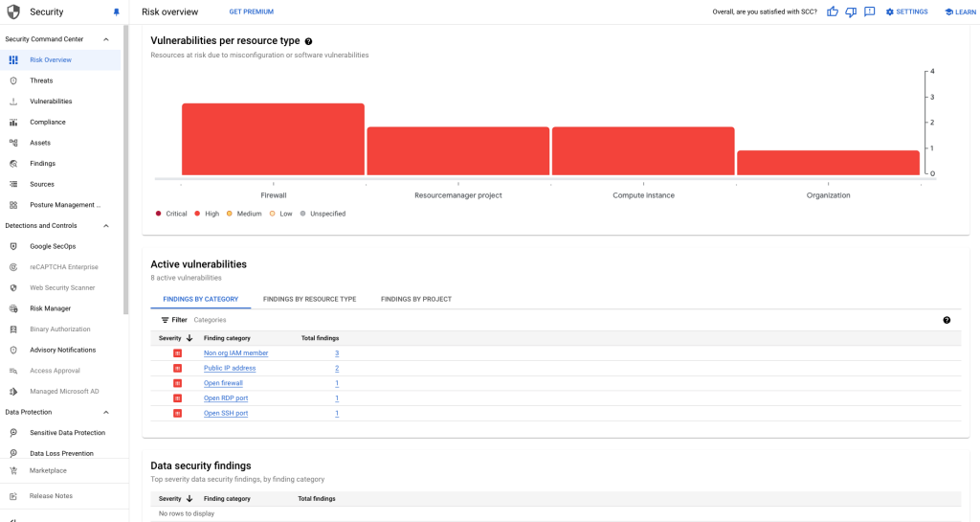
Task: Toggle the Medium severity legend item
Action: pyautogui.click(x=244, y=214)
